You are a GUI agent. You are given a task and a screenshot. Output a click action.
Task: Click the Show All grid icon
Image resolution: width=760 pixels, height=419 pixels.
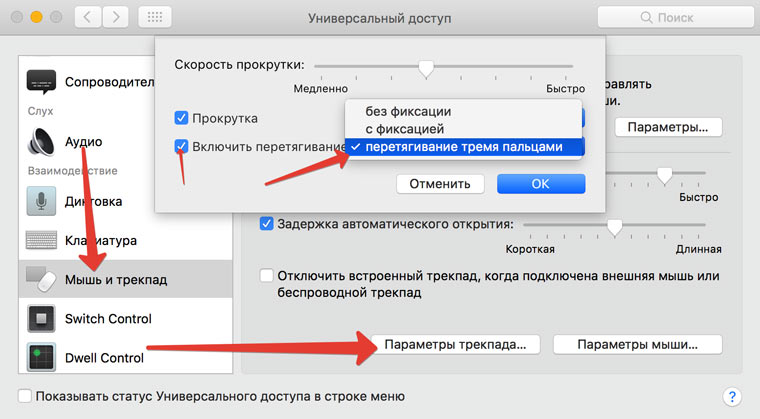click(155, 18)
